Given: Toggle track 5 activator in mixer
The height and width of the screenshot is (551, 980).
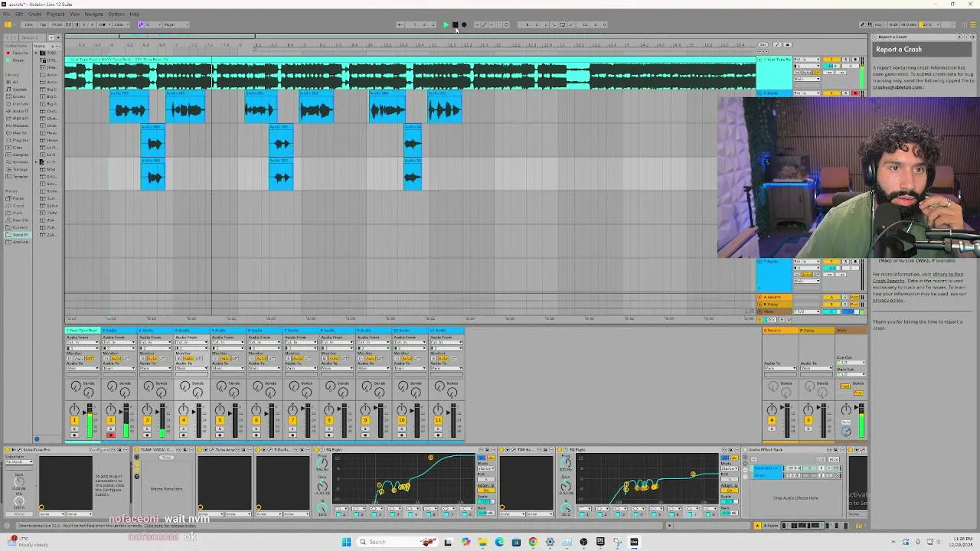Looking at the screenshot, I should [220, 421].
